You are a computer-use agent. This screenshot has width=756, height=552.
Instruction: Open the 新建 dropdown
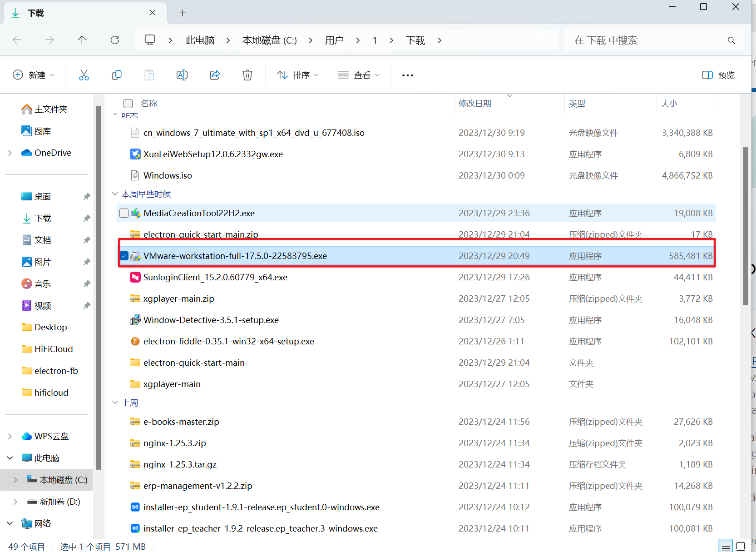click(34, 75)
